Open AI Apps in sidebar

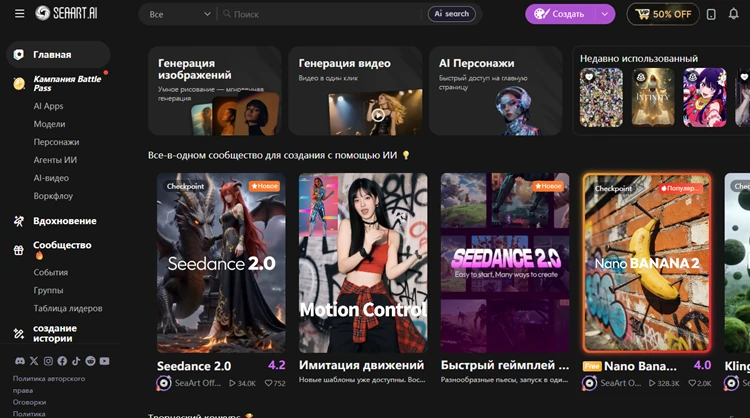48,106
